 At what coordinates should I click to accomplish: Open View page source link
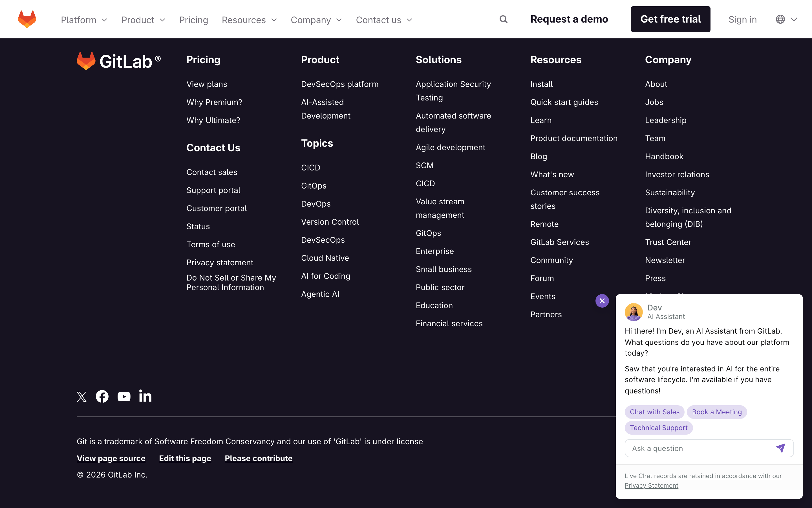coord(111,458)
